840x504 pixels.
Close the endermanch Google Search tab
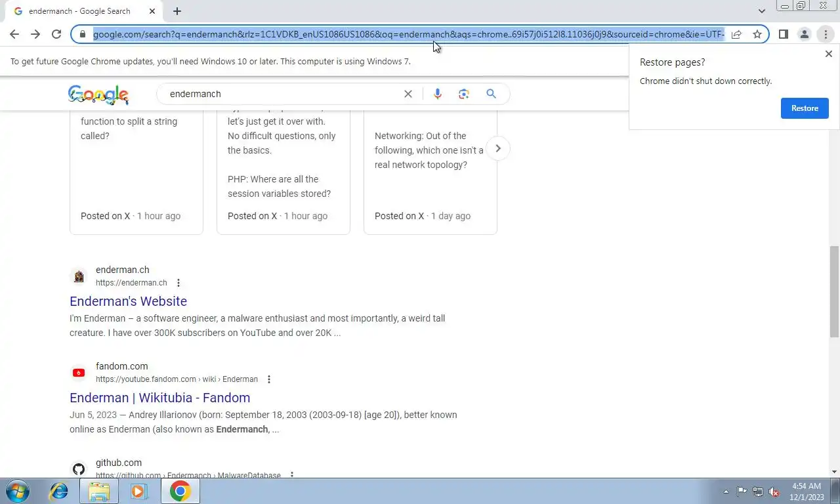(152, 11)
